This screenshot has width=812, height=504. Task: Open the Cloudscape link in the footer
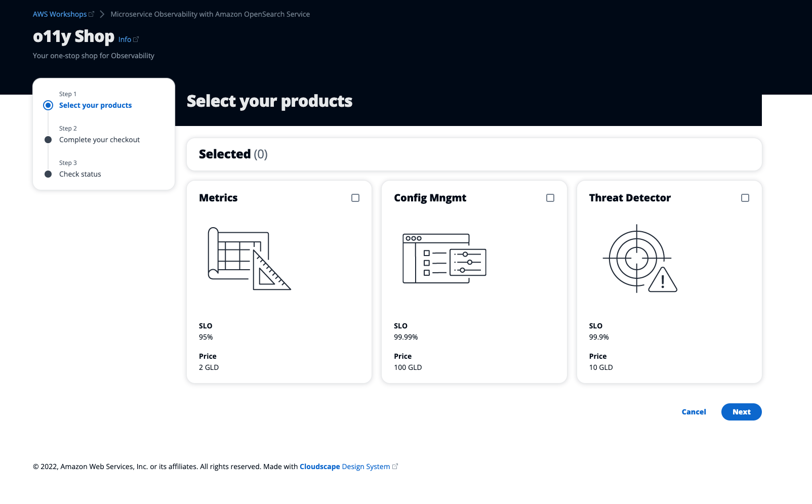click(319, 466)
